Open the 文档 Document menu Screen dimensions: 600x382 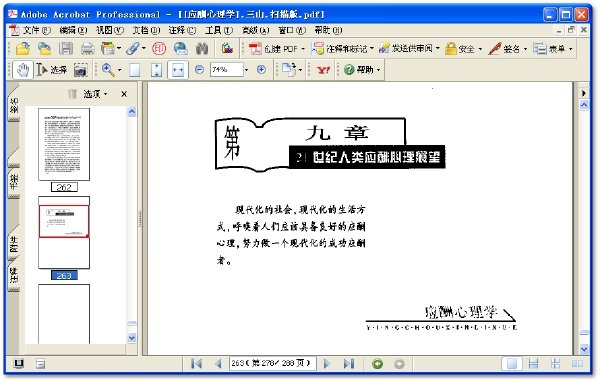click(x=146, y=30)
